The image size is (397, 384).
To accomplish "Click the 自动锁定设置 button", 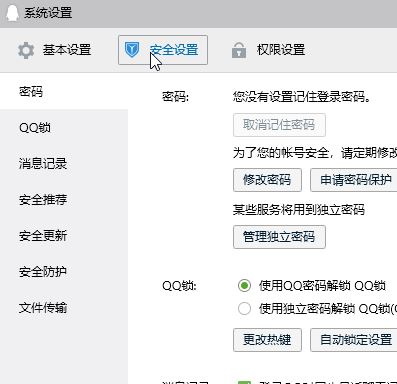I will click(x=354, y=340).
